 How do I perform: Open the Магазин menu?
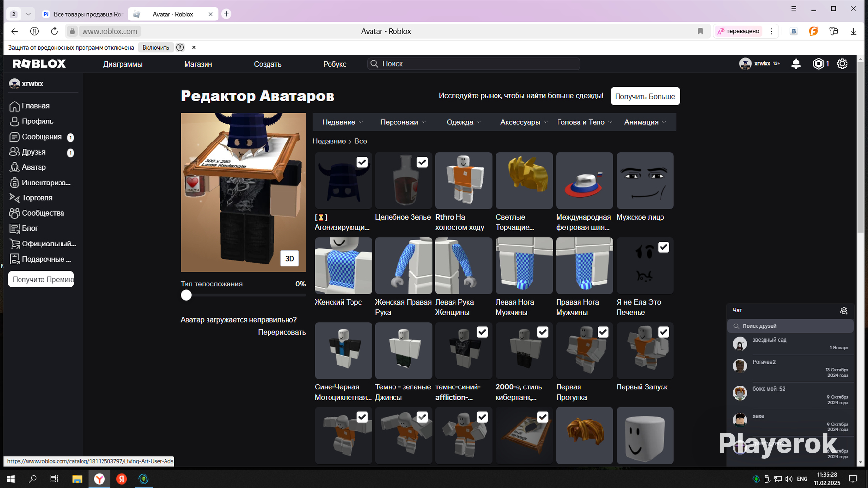(x=198, y=64)
